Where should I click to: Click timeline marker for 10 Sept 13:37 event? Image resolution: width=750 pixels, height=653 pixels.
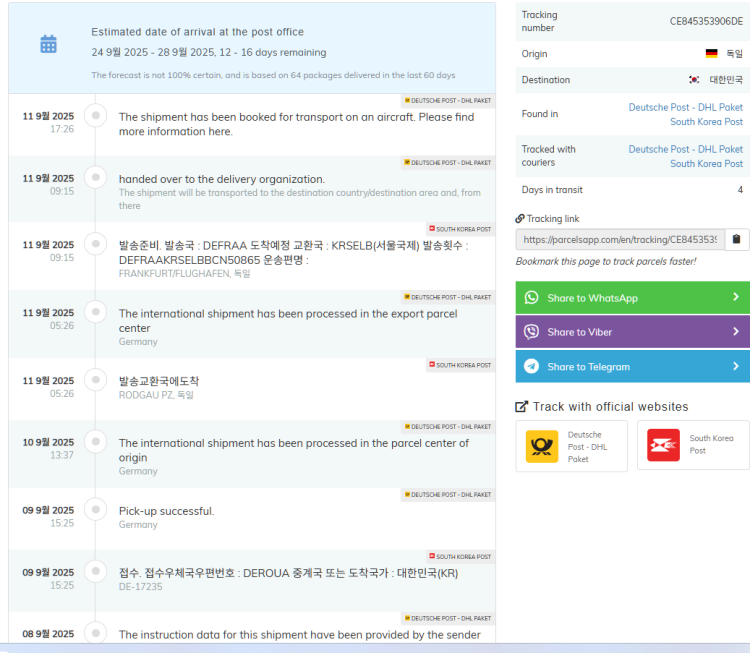[x=96, y=442]
